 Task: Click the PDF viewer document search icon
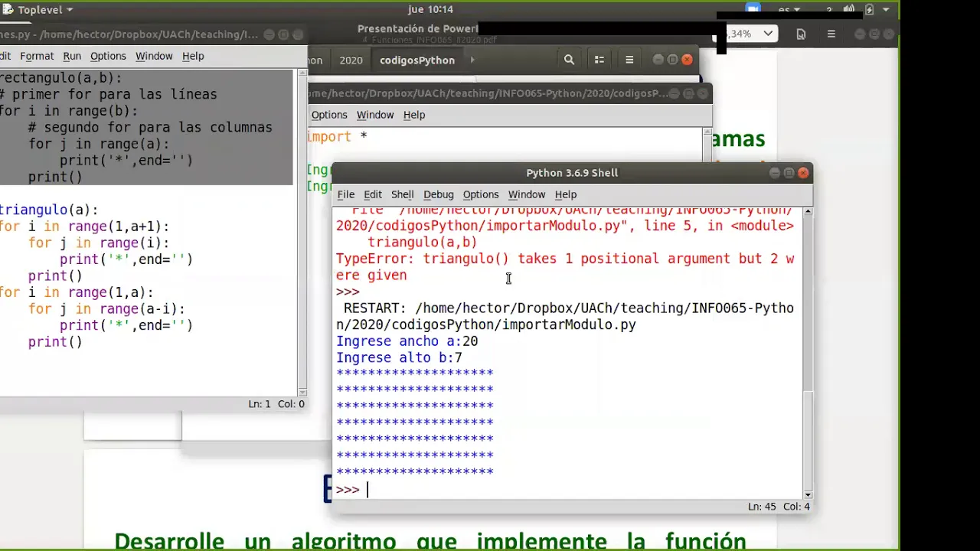pos(801,34)
